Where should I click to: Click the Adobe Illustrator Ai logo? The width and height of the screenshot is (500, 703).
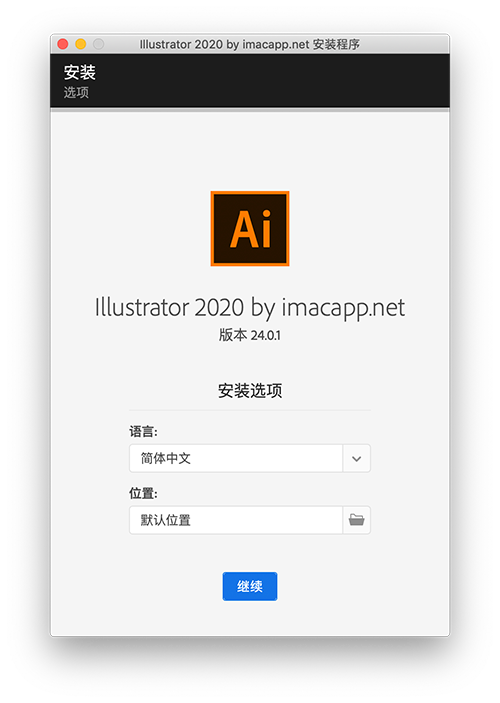(x=250, y=228)
